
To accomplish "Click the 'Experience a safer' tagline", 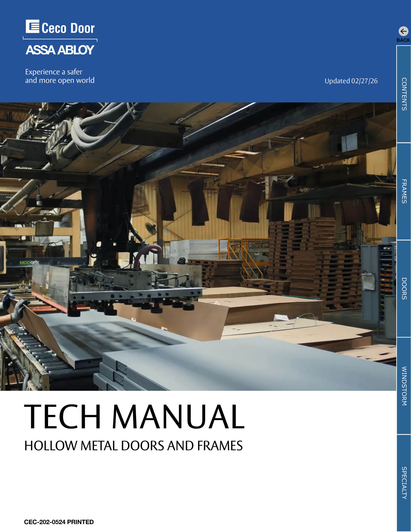I will pyautogui.click(x=54, y=72).
